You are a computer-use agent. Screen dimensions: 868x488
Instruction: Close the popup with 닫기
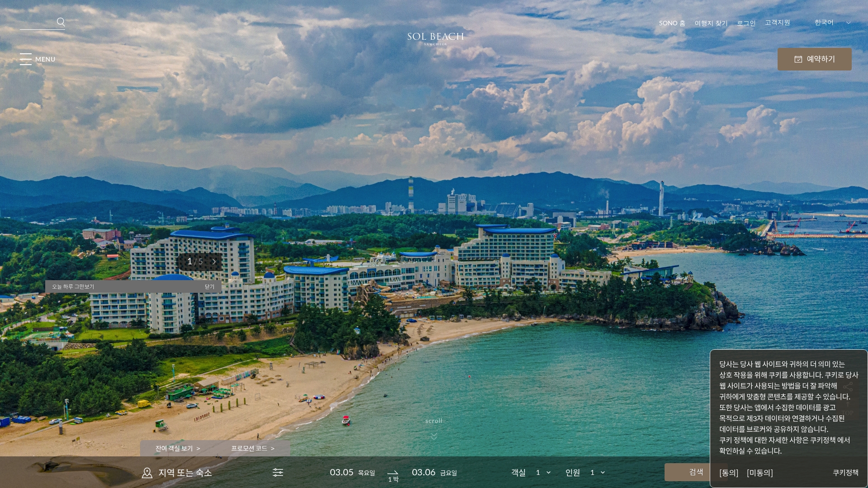209,287
